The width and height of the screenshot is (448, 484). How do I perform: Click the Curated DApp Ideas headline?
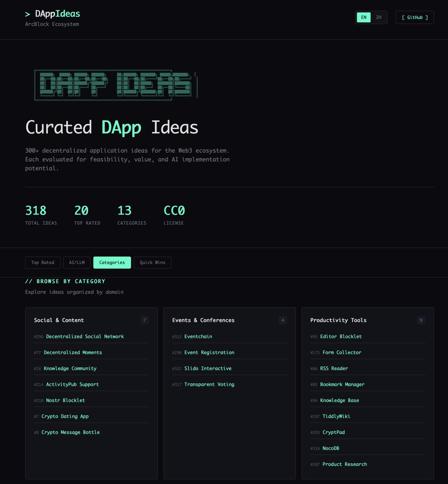pos(112,127)
